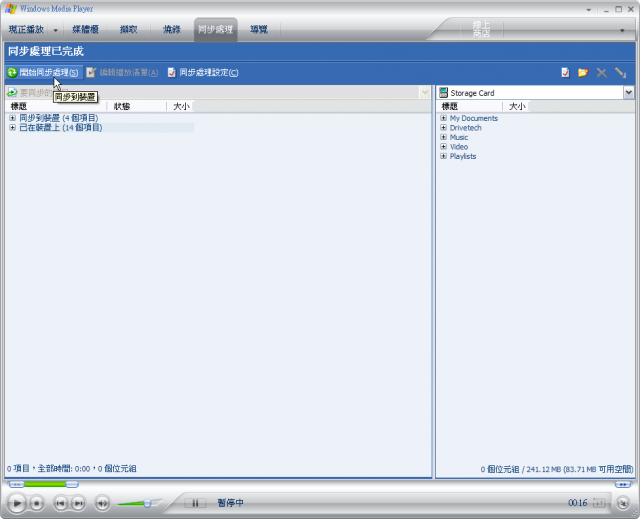This screenshot has height=519, width=640.
Task: Click the rightmost arrow icon in device toolbar
Action: click(x=621, y=73)
